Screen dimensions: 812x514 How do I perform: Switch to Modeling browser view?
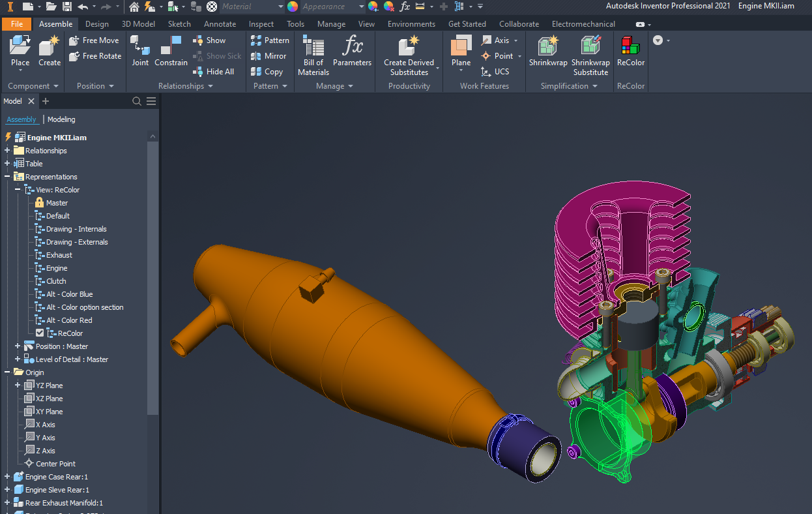(x=61, y=119)
